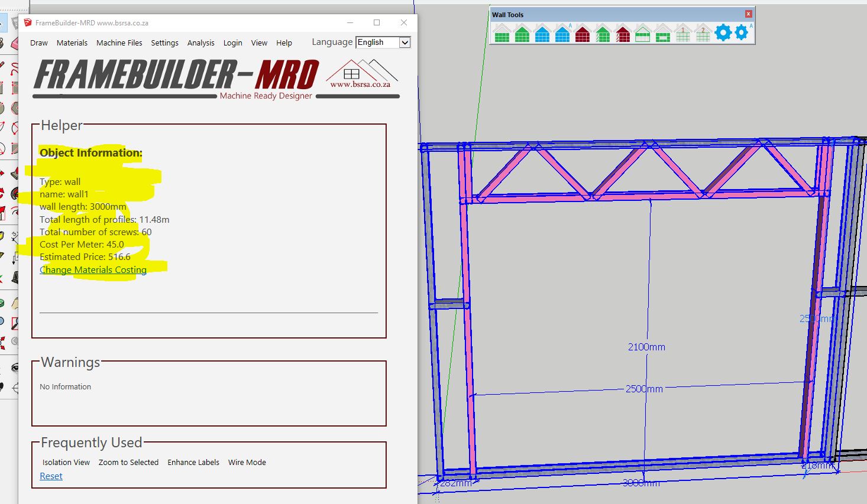867x504 pixels.
Task: Click the 'name: wall1' line
Action: pyautogui.click(x=64, y=194)
